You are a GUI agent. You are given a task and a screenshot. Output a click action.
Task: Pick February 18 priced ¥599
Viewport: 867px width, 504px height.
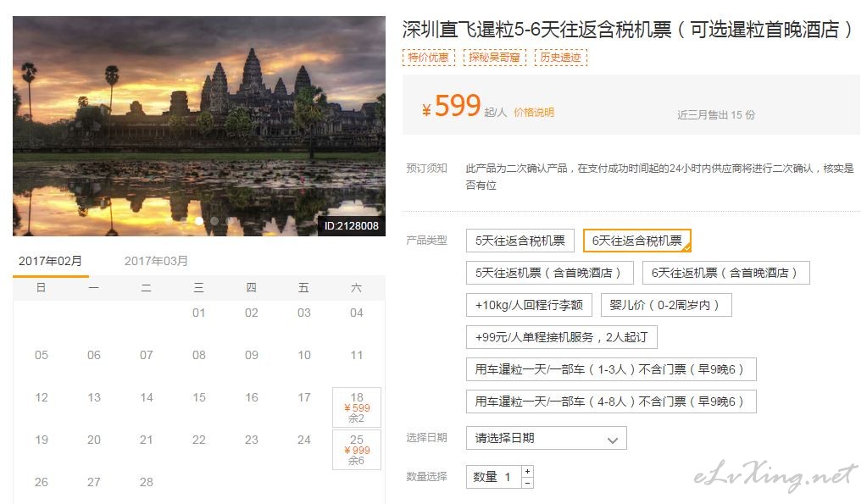coord(357,407)
